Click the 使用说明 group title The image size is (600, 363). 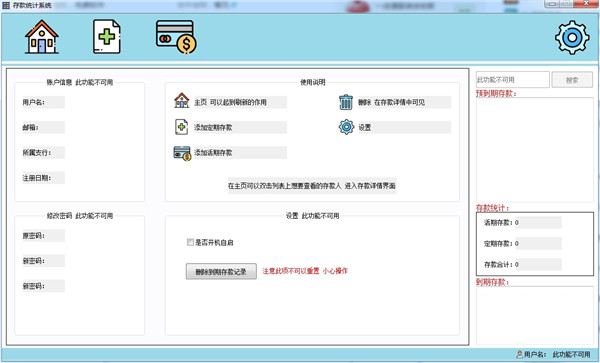click(x=312, y=82)
